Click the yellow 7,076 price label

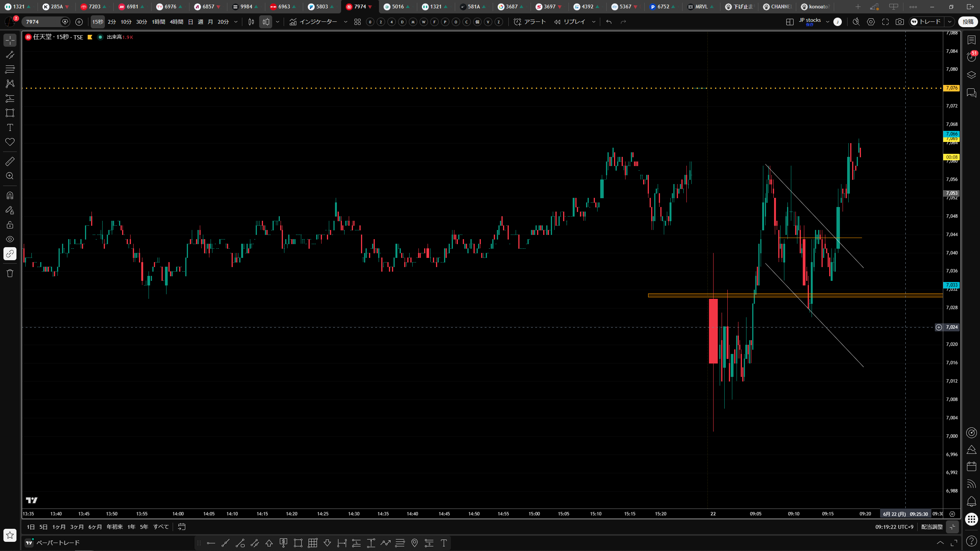tap(952, 88)
